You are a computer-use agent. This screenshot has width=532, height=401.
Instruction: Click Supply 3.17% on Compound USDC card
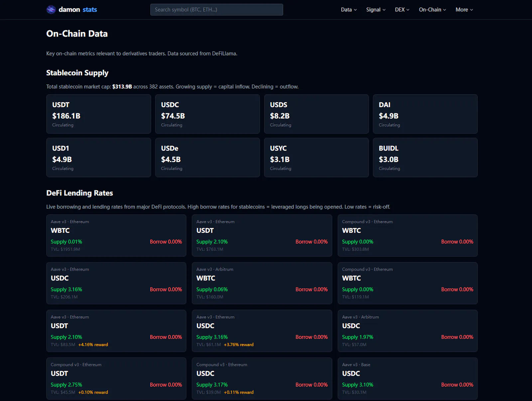pos(212,385)
